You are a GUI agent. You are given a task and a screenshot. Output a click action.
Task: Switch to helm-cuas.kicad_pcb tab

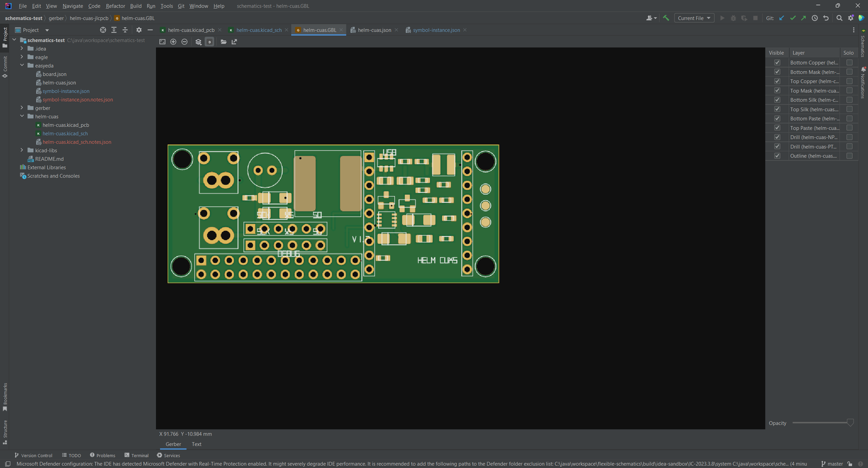[x=191, y=30]
